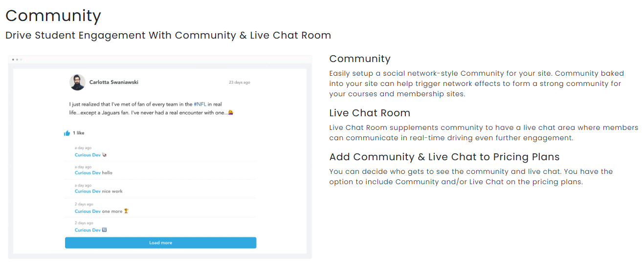
Task: Click the 'Drive Student Engagement' subtitle
Action: 168,35
